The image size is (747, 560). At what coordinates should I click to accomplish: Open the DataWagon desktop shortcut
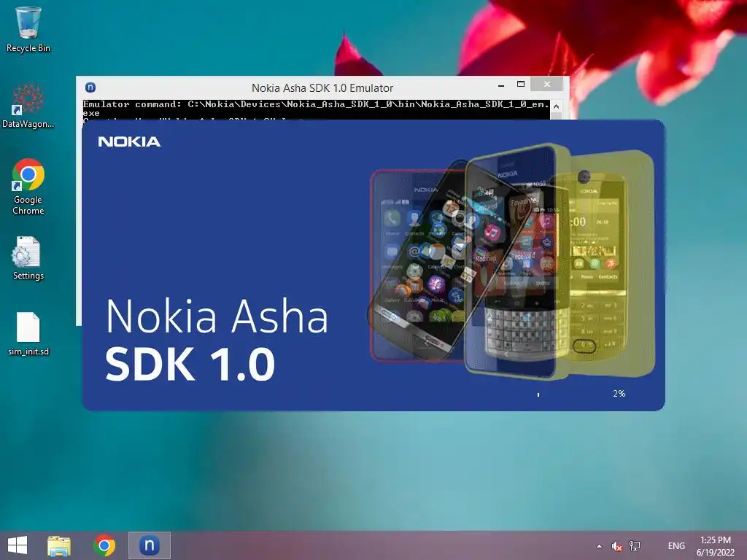[28, 106]
